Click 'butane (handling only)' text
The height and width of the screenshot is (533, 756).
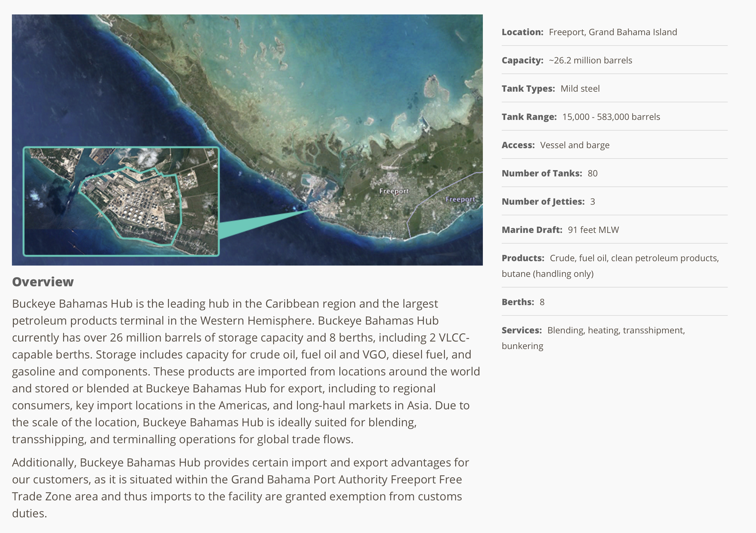click(x=548, y=274)
